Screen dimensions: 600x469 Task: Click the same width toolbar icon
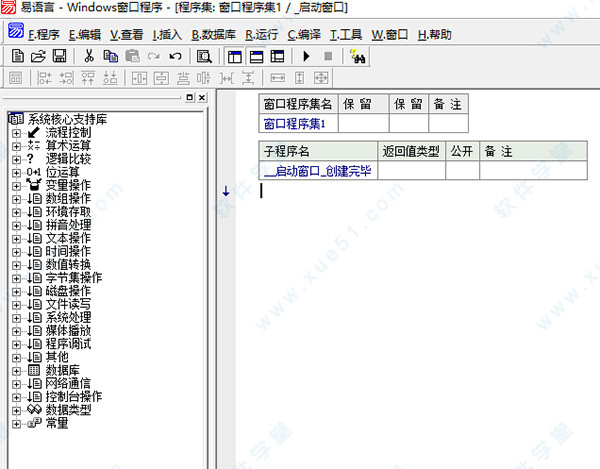[277, 78]
